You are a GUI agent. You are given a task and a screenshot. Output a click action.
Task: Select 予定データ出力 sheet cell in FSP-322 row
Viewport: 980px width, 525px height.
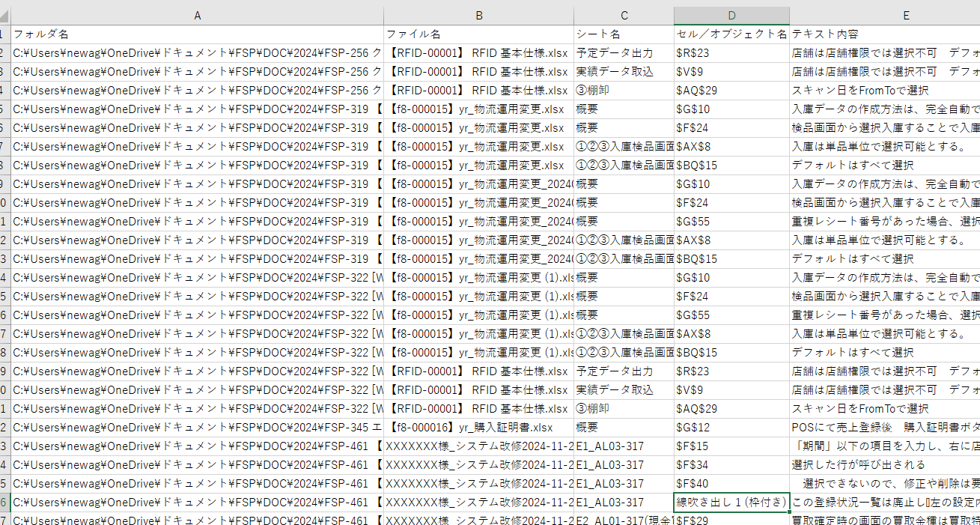pyautogui.click(x=624, y=371)
